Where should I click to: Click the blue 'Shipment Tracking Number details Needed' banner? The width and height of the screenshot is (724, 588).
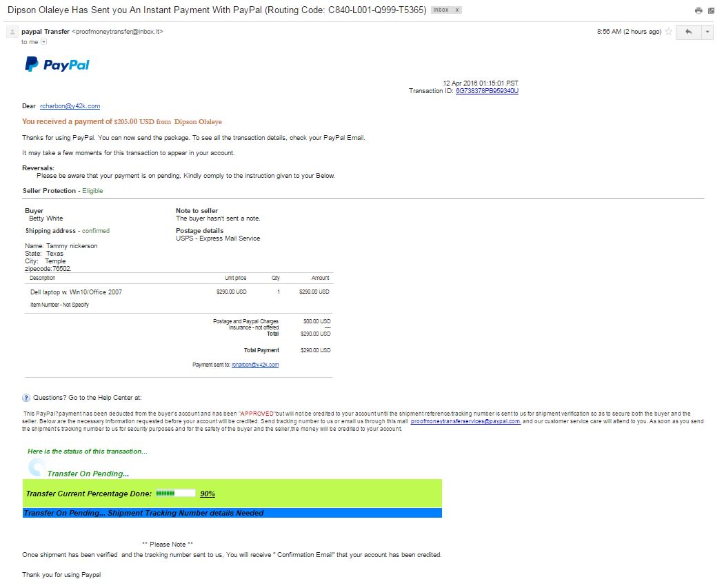(x=232, y=513)
